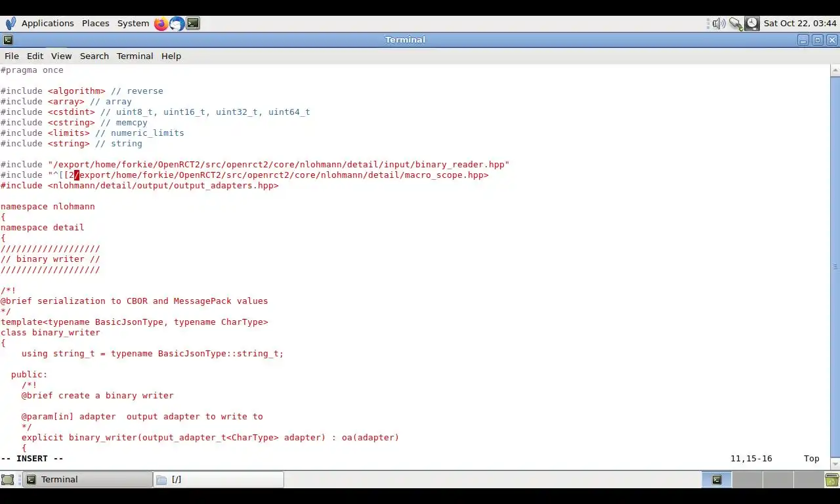
Task: Click the '@brief serialization to CBOR' comment
Action: (x=135, y=301)
